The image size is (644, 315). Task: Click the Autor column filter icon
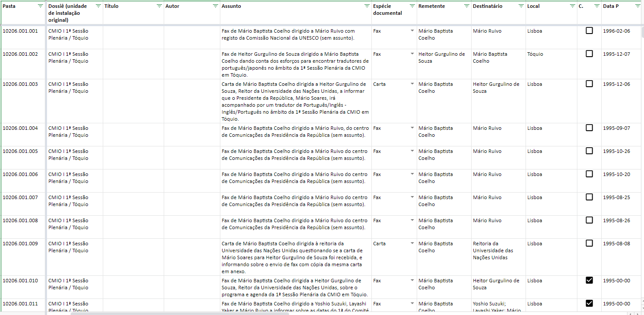point(215,6)
